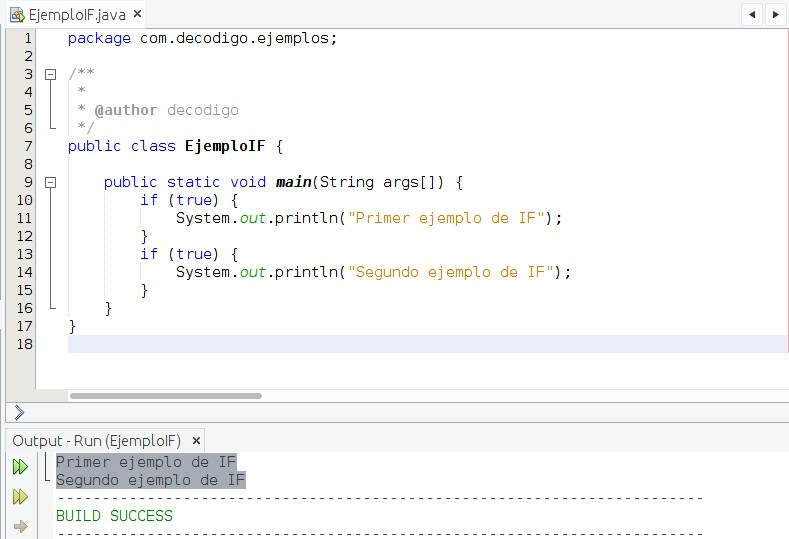Click the Java file icon on EjemploIF.java tab
Image resolution: width=789 pixels, height=539 pixels.
click(17, 14)
